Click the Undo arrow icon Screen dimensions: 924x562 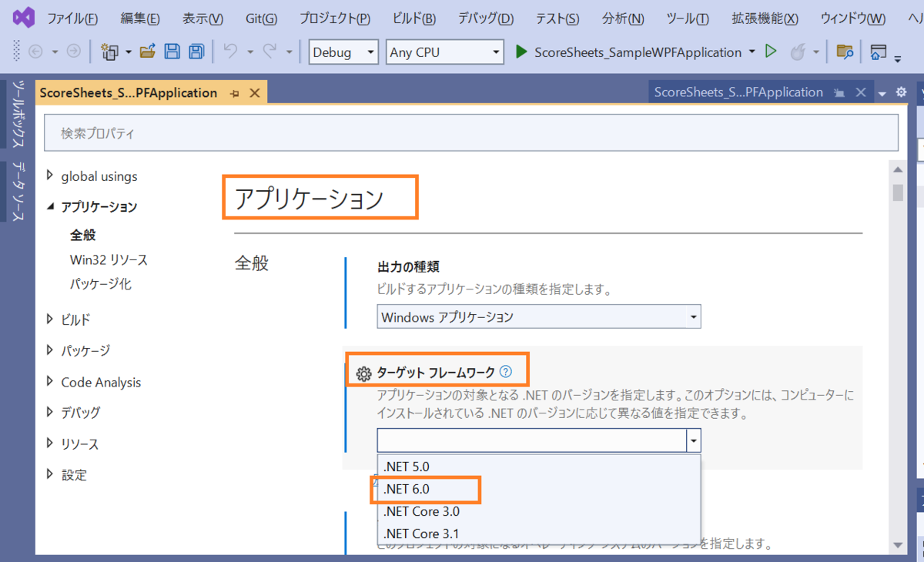[230, 52]
